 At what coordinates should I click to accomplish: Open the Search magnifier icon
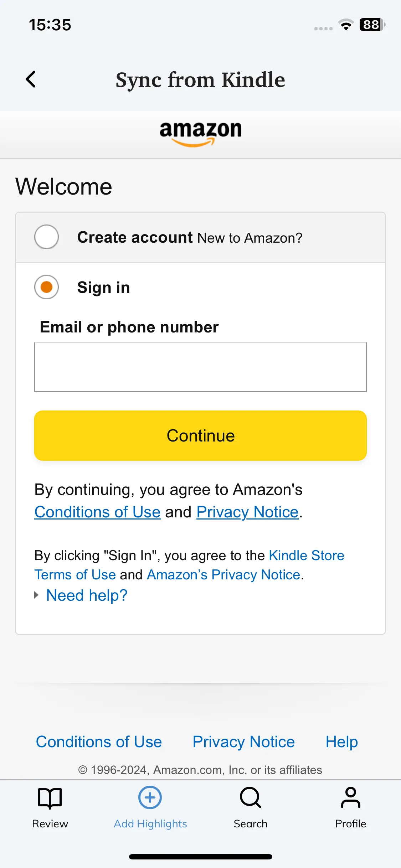pos(251,798)
